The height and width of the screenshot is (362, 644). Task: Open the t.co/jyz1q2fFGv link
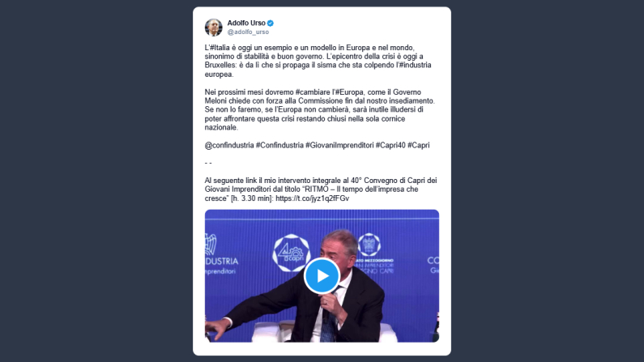pyautogui.click(x=312, y=198)
